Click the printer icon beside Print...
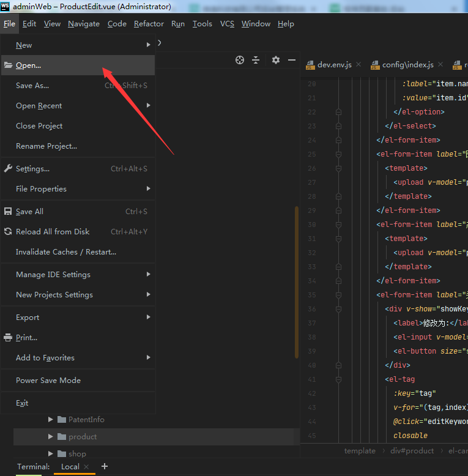Viewport: 468px width, 476px height. (8, 337)
